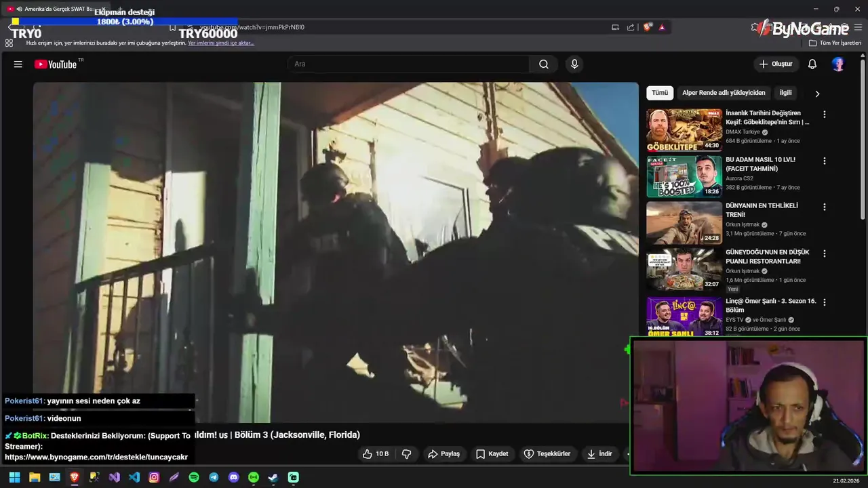
Task: Click the Aurora CS2 channel name
Action: [739, 178]
